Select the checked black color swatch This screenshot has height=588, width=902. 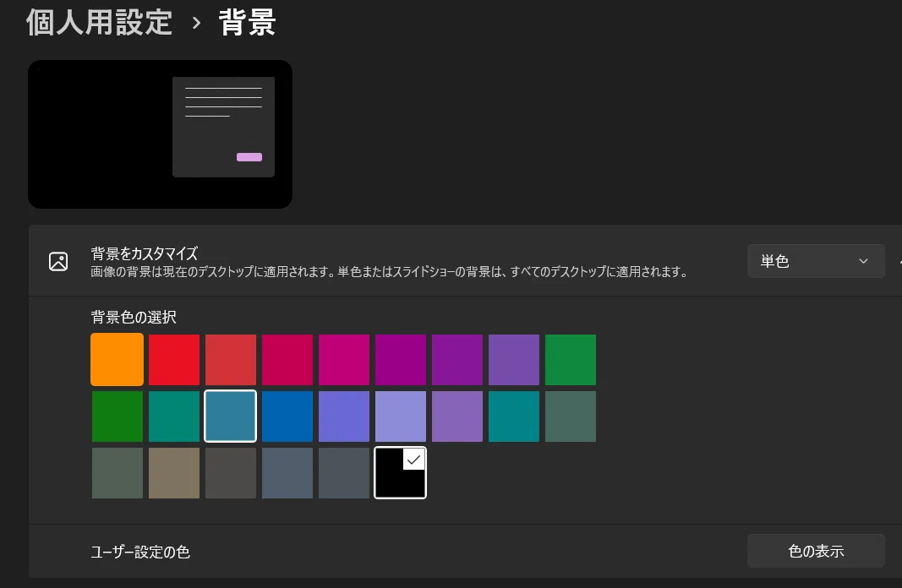[401, 473]
